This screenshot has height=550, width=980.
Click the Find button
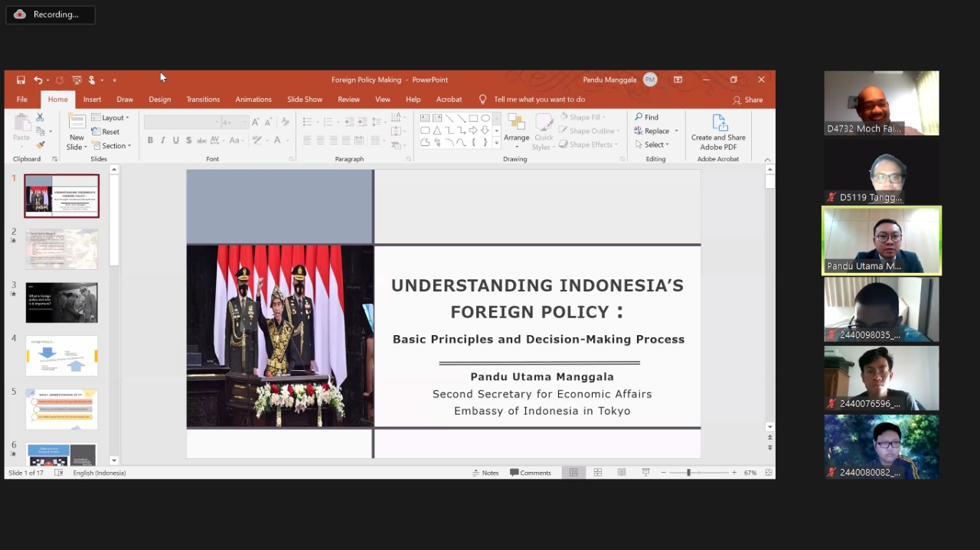pyautogui.click(x=646, y=117)
